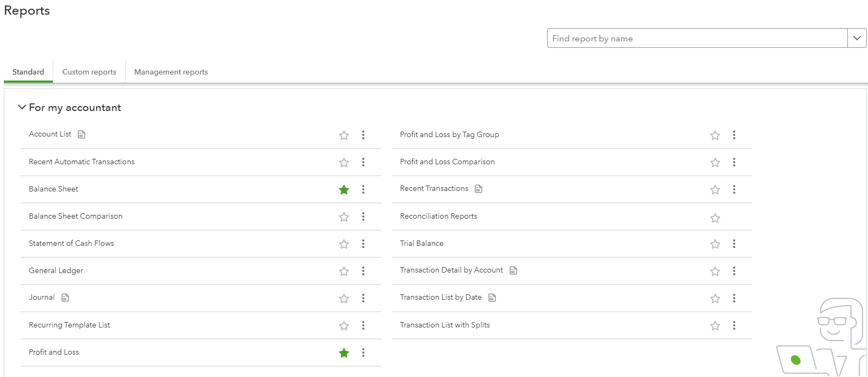Collapse the For my accountant section
Image resolution: width=868 pixels, height=377 pixels.
coord(22,108)
